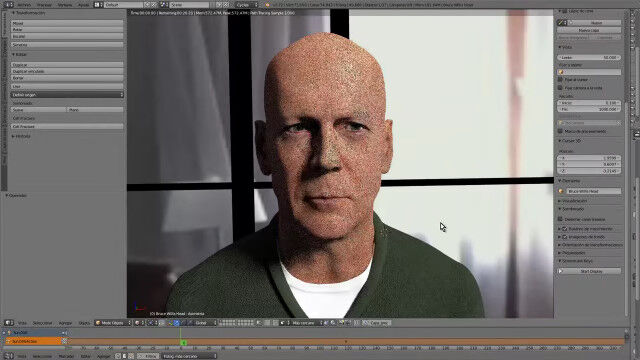Open the Procesar menu
The image size is (640, 360).
coord(44,5)
